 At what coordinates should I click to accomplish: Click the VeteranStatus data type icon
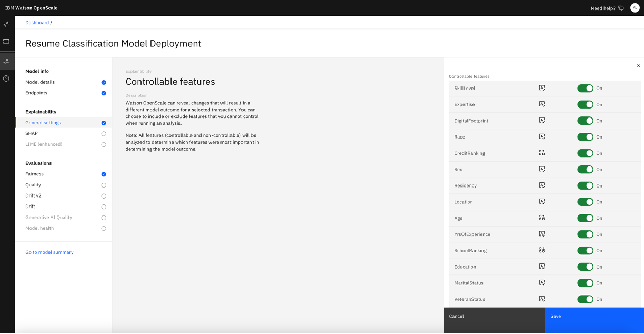[542, 299]
